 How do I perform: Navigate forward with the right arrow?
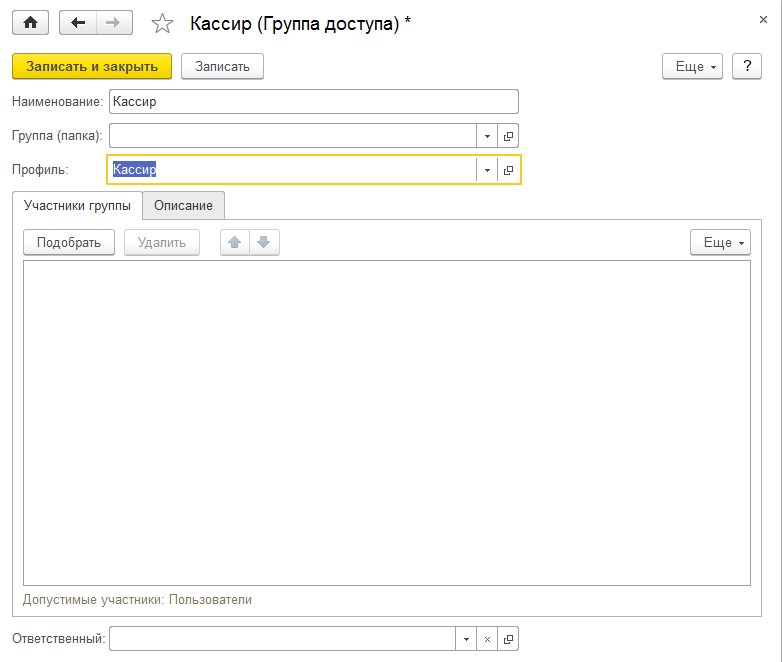pyautogui.click(x=114, y=22)
